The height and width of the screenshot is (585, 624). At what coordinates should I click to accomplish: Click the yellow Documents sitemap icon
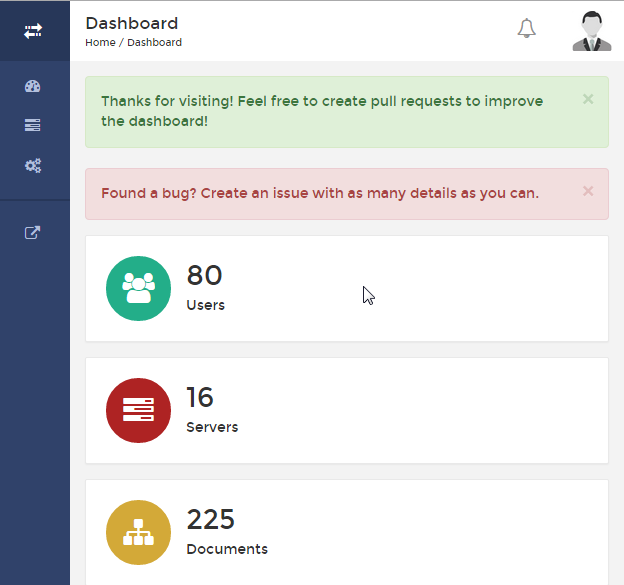[x=138, y=532]
